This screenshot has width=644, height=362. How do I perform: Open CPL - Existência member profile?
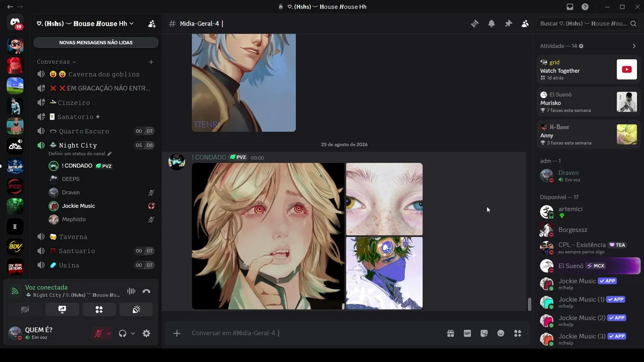tap(588, 248)
